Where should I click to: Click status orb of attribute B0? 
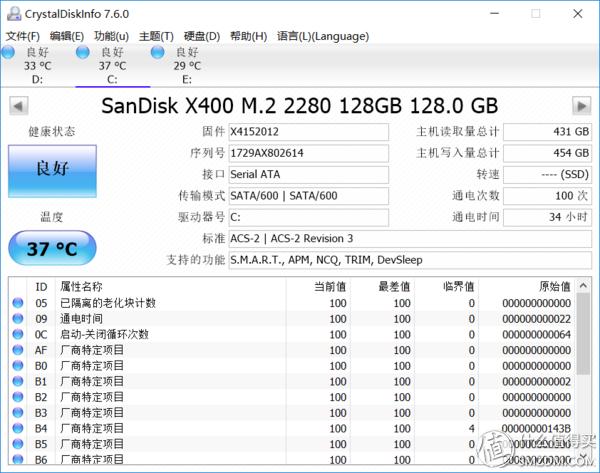(18, 366)
